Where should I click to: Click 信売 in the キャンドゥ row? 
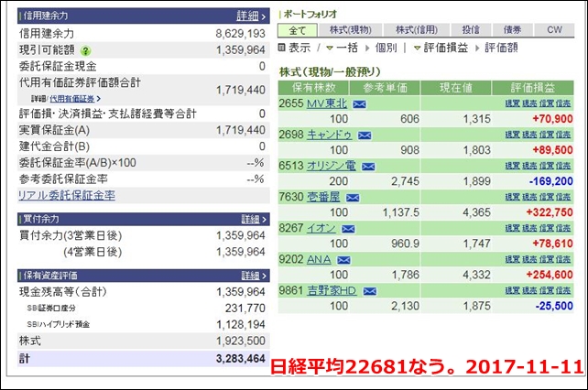tap(563, 135)
